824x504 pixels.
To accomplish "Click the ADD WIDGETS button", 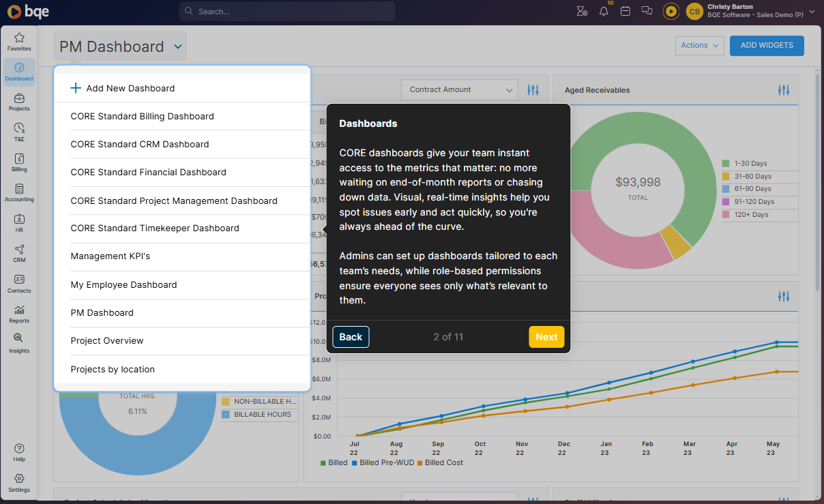I will [x=767, y=46].
